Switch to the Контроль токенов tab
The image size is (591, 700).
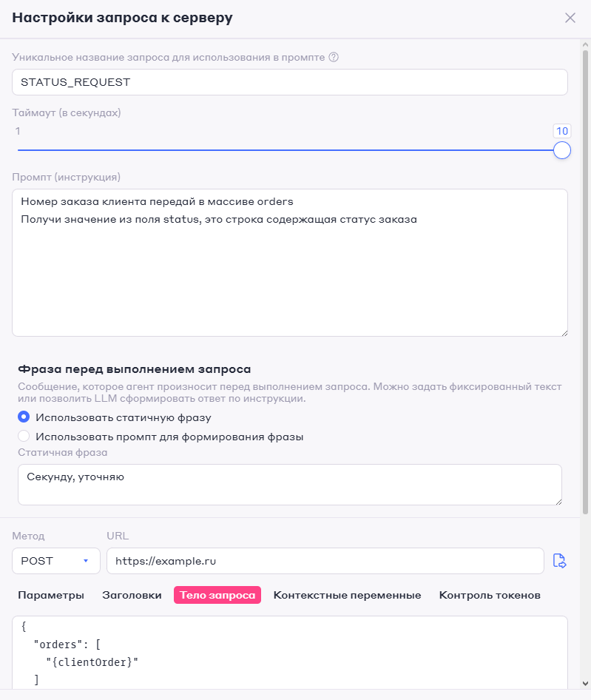coord(489,594)
